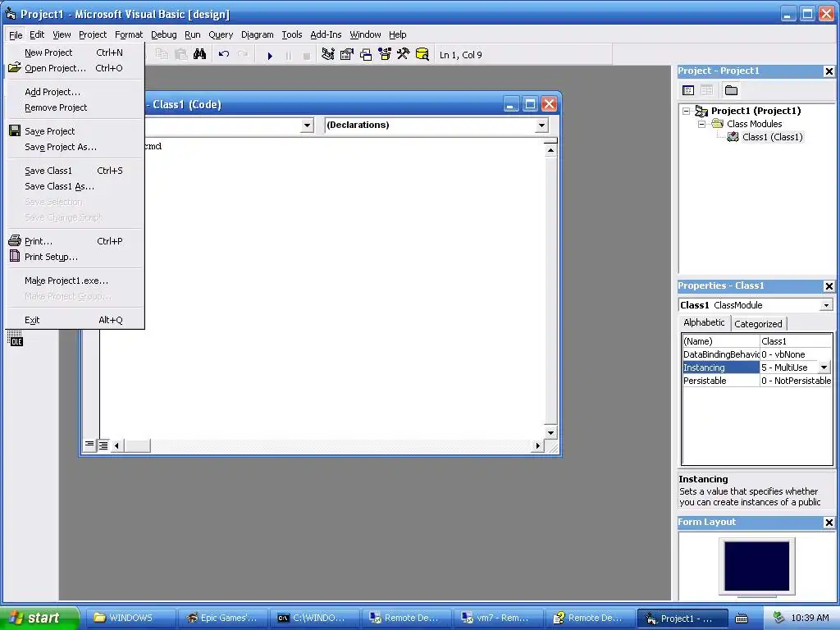Click the Start (run) toolbar icon
The image size is (840, 630).
coord(270,55)
